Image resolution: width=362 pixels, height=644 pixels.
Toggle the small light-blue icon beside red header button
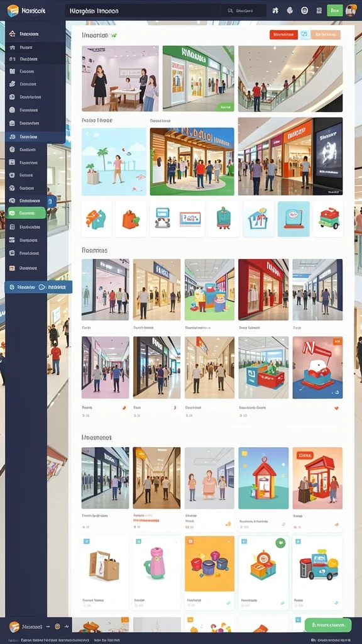point(305,35)
